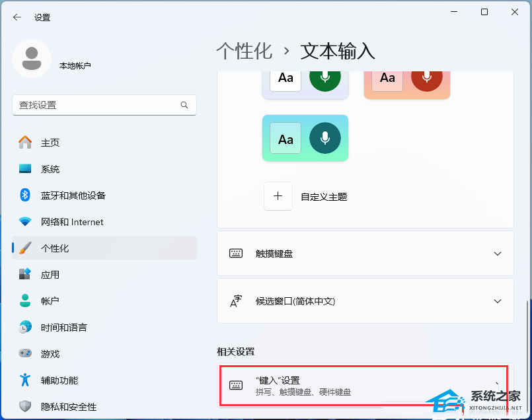The height and width of the screenshot is (420, 532).
Task: Select the teal-green gradient theme
Action: (x=305, y=138)
